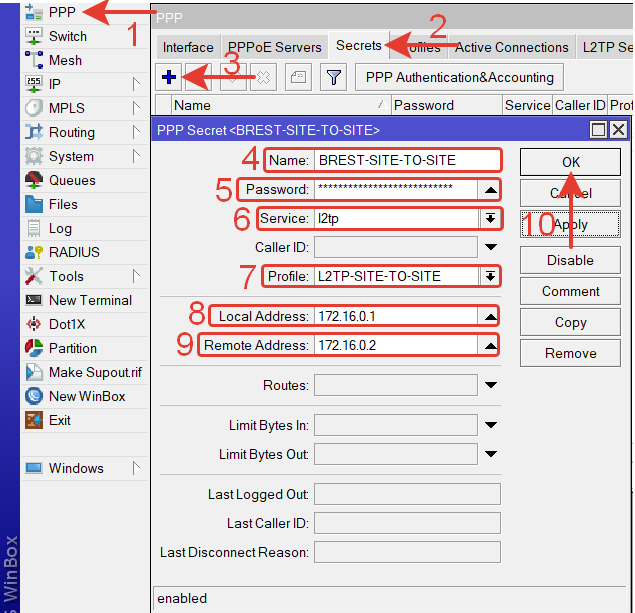Screen dimensions: 635x613
Task: Switch to the Active Connections tab
Action: 511,47
